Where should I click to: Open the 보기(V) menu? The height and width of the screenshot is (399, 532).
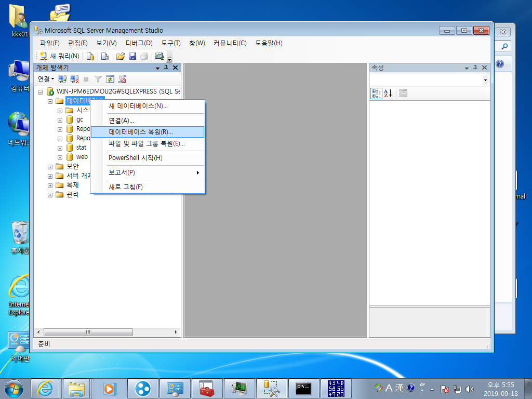tap(106, 43)
